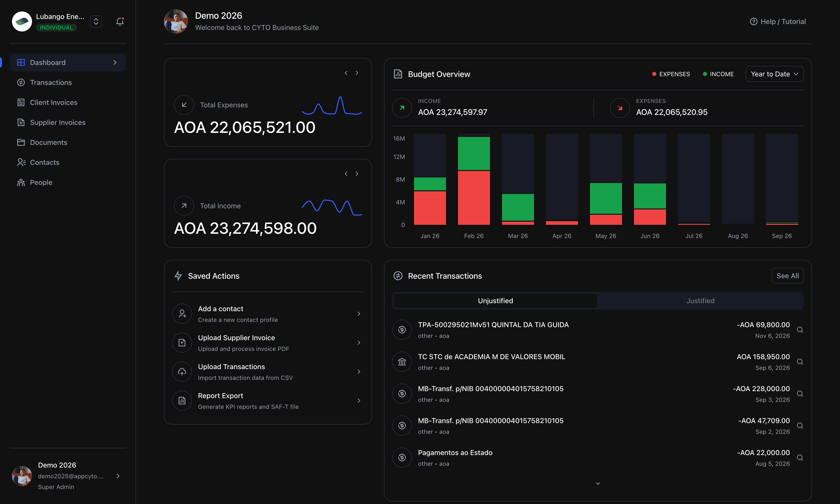Open the organization switcher beside Lubango Ene...
Image resolution: width=840 pixels, height=504 pixels.
coord(96,21)
